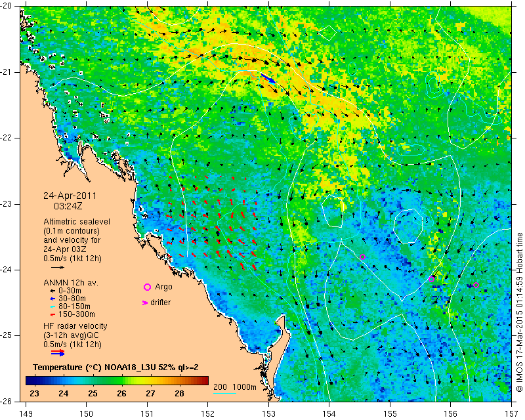Click the latitude axis label -23

7,203
